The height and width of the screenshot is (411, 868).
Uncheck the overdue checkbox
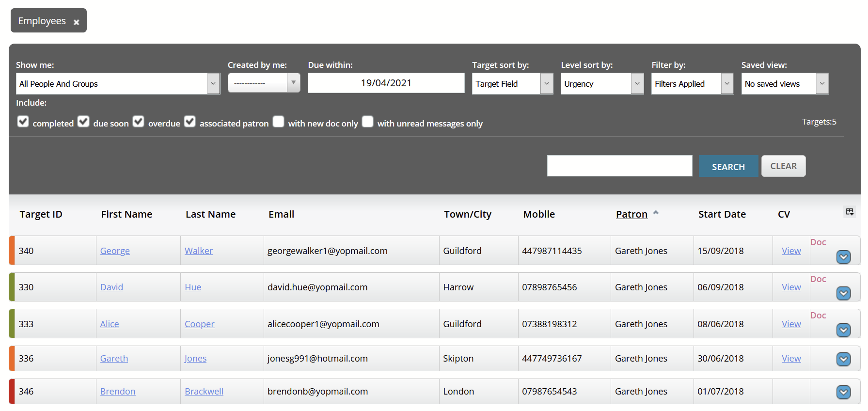(x=139, y=121)
